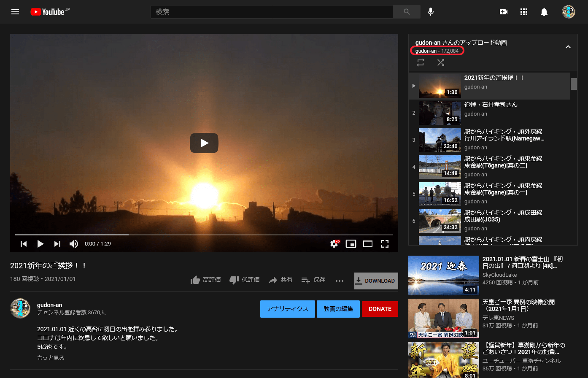The width and height of the screenshot is (588, 378).
Task: Toggle playlist loop button
Action: (421, 62)
